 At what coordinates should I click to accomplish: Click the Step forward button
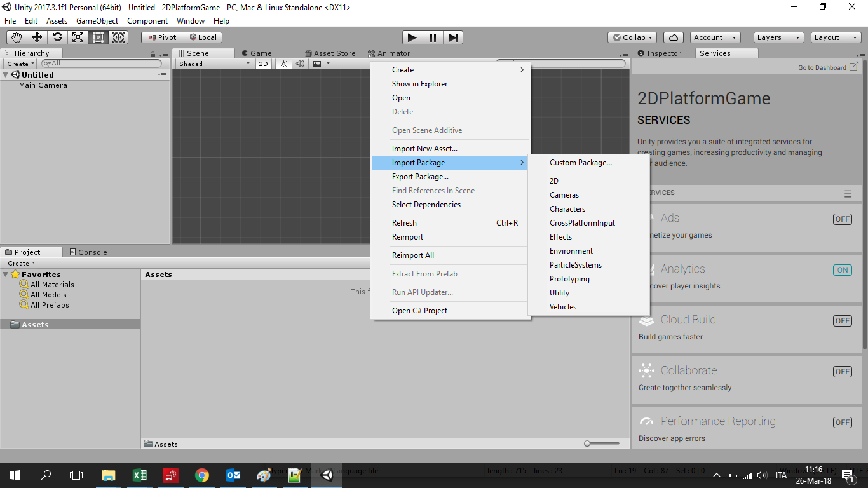(x=453, y=37)
